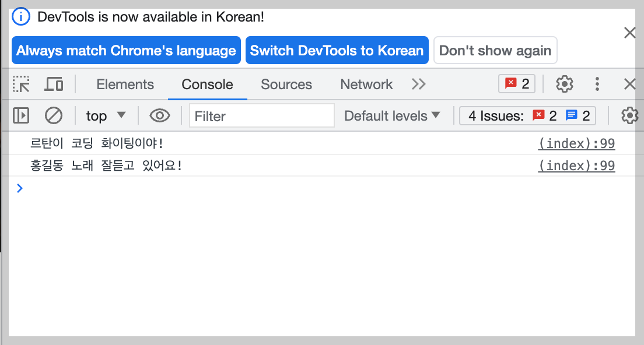The width and height of the screenshot is (644, 345).
Task: Click Always match Chrome's language
Action: (126, 51)
